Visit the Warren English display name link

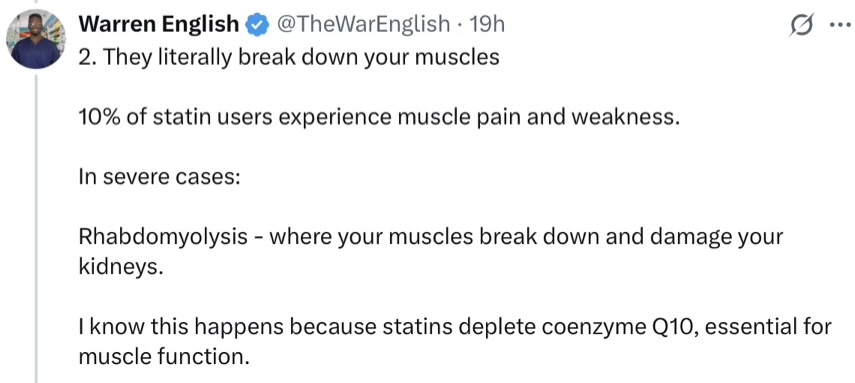tap(159, 24)
